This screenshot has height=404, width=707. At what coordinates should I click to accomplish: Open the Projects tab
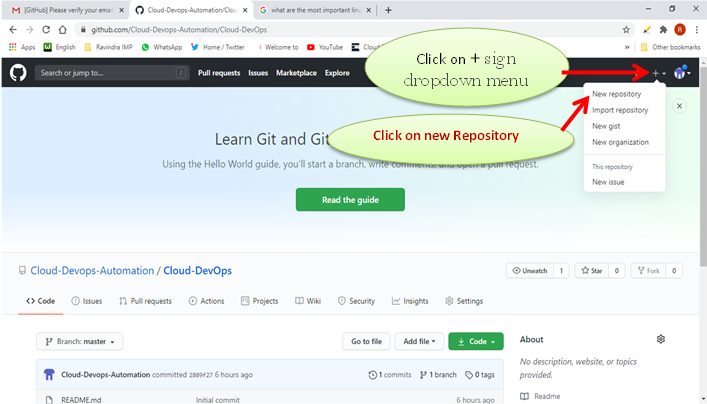[259, 301]
